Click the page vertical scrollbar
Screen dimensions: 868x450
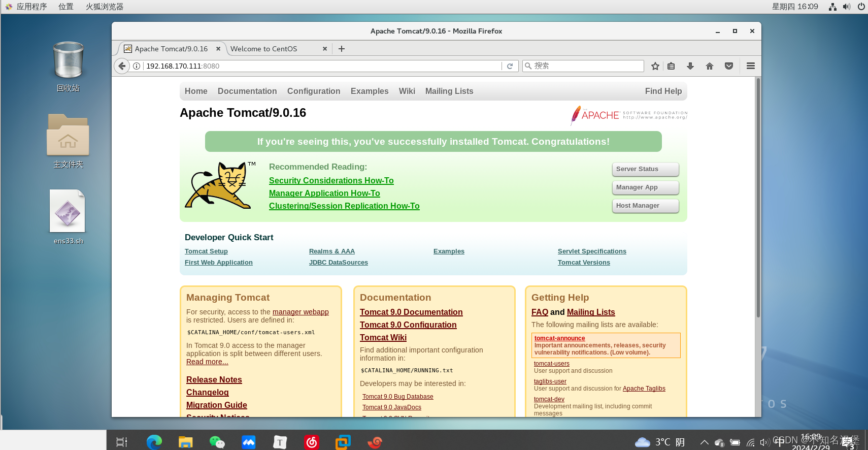click(x=758, y=198)
